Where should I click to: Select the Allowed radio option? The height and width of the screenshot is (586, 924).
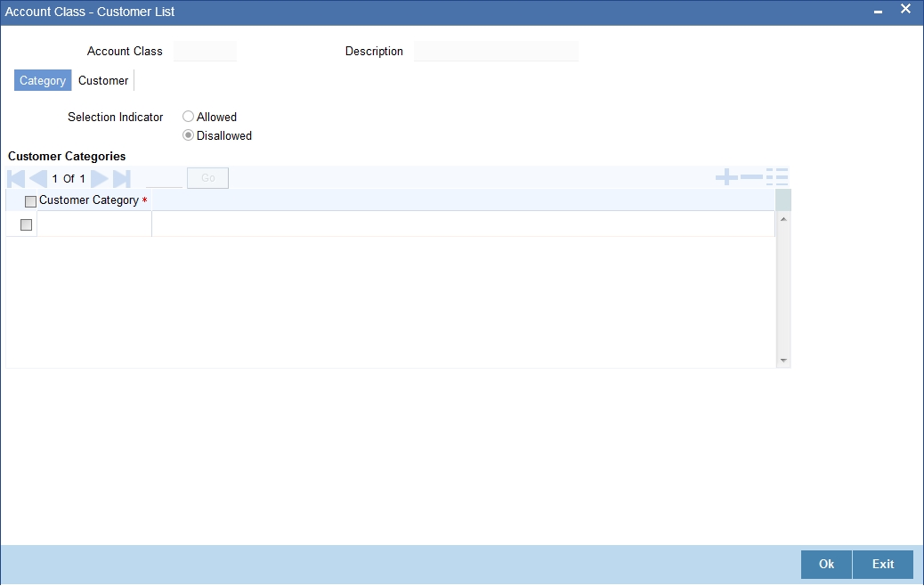[x=188, y=117]
